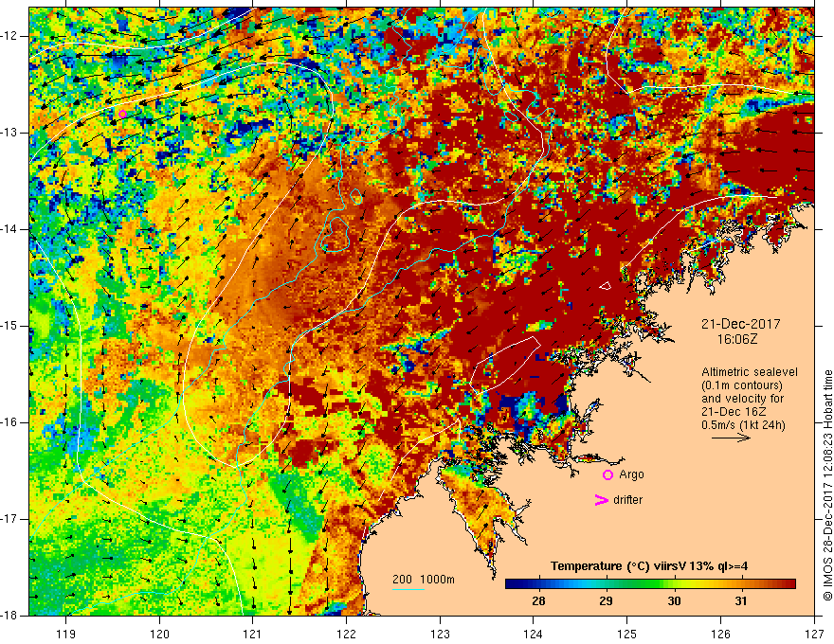Click the IMOS copyright timestamp text
This screenshot has height=644, width=834.
[x=827, y=485]
